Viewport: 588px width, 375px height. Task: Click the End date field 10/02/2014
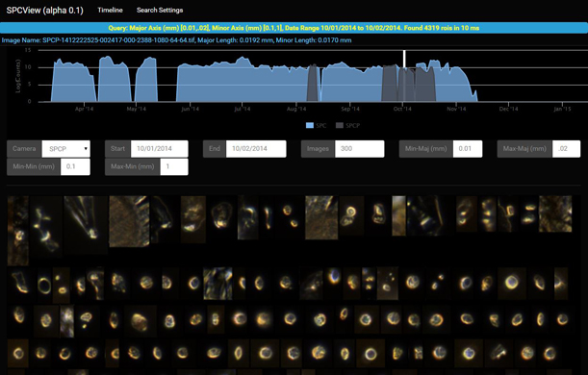[256, 149]
